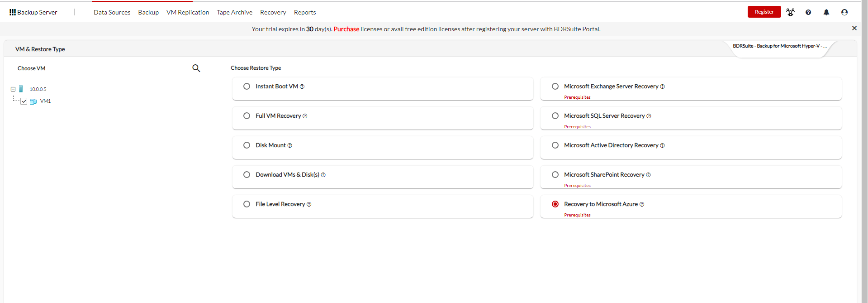Show help info for SharePoint Recovery
Screen dimensions: 868x303
tap(649, 175)
